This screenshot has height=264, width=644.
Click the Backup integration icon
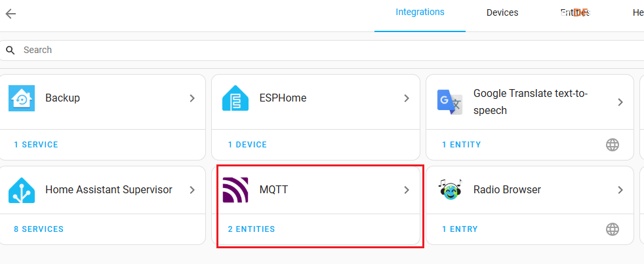coord(22,98)
